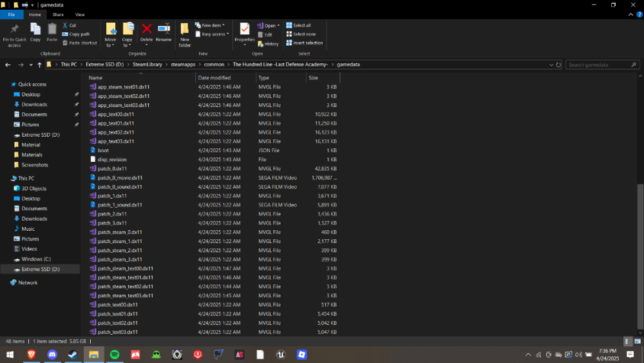
Task: Open Discord from the taskbar
Action: [x=52, y=355]
